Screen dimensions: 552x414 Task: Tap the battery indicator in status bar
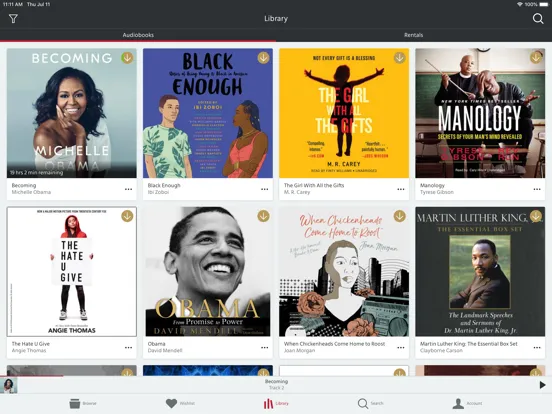[x=543, y=4]
